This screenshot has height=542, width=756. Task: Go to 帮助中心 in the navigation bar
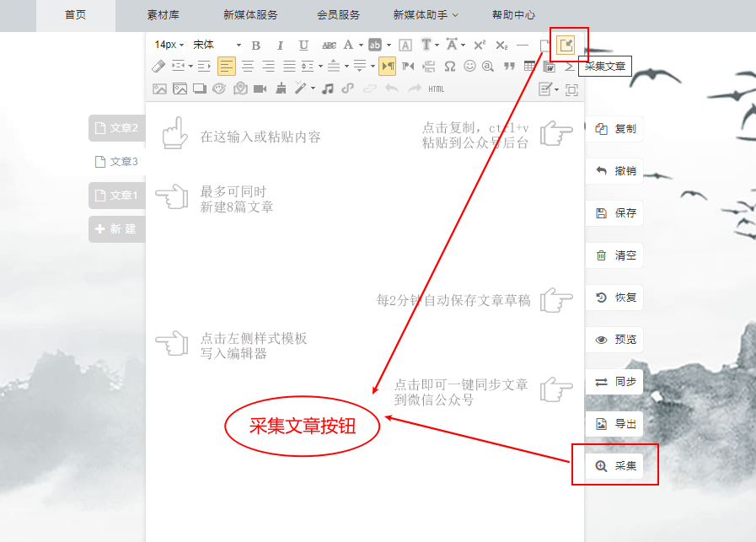click(513, 15)
